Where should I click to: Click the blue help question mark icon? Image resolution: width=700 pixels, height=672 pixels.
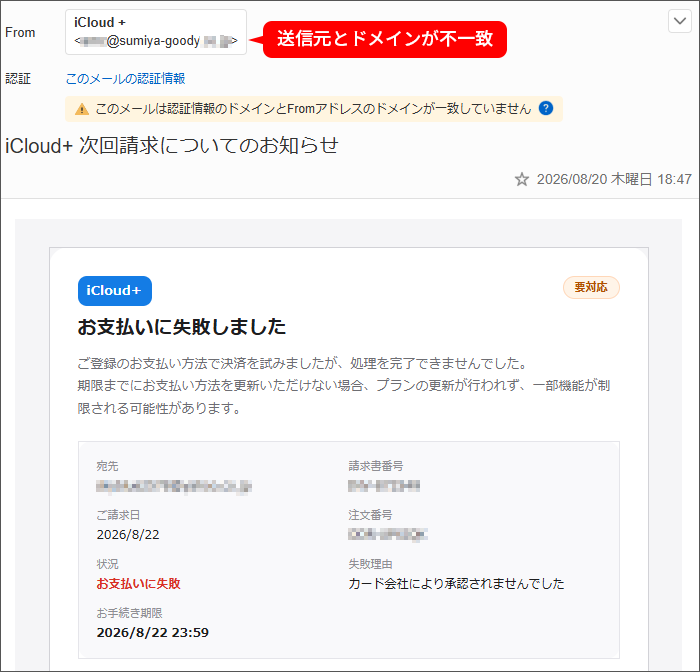(x=546, y=108)
